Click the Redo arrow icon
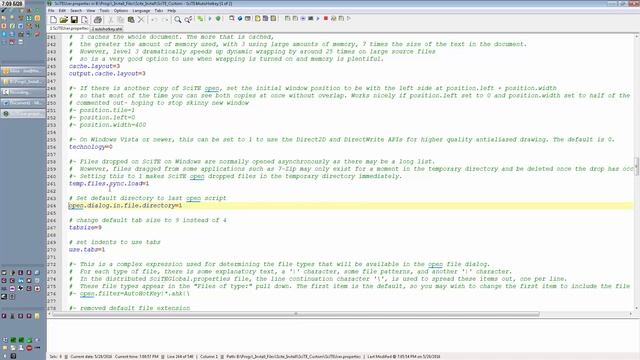640x360 pixels. point(164,19)
